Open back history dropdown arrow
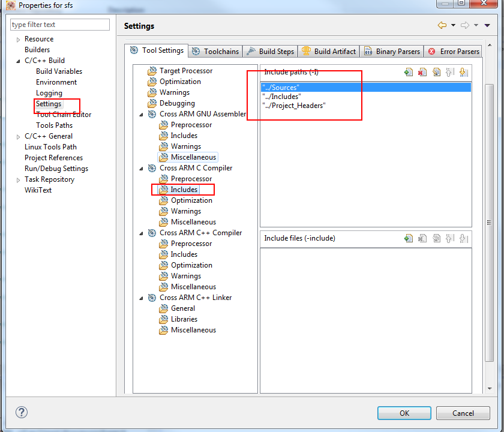Image resolution: width=504 pixels, height=432 pixels. pos(453,25)
